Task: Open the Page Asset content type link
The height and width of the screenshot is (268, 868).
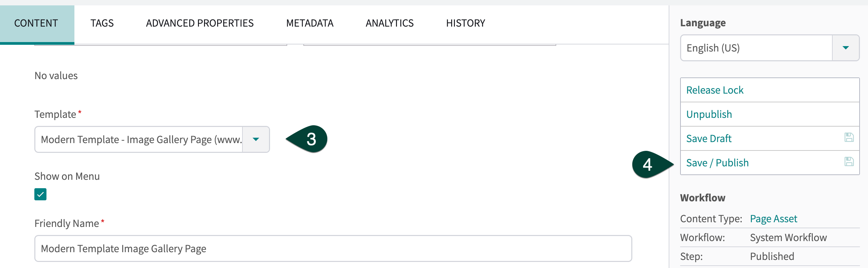Action: pos(773,219)
